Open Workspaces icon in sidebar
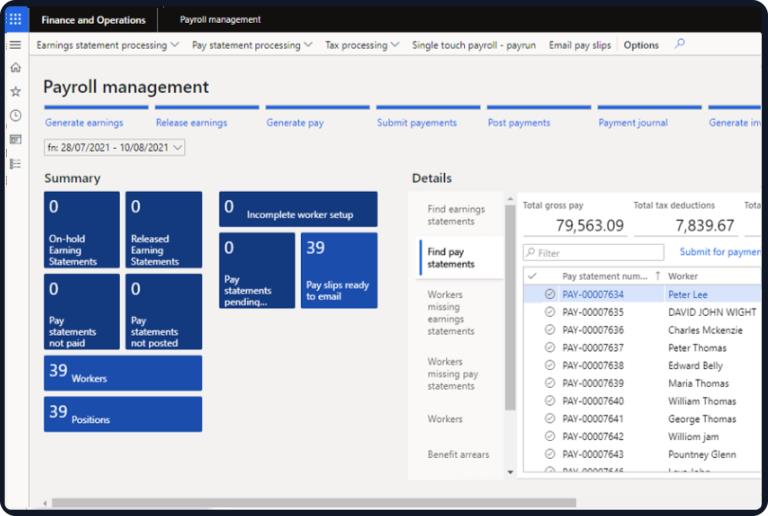 pos(15,139)
